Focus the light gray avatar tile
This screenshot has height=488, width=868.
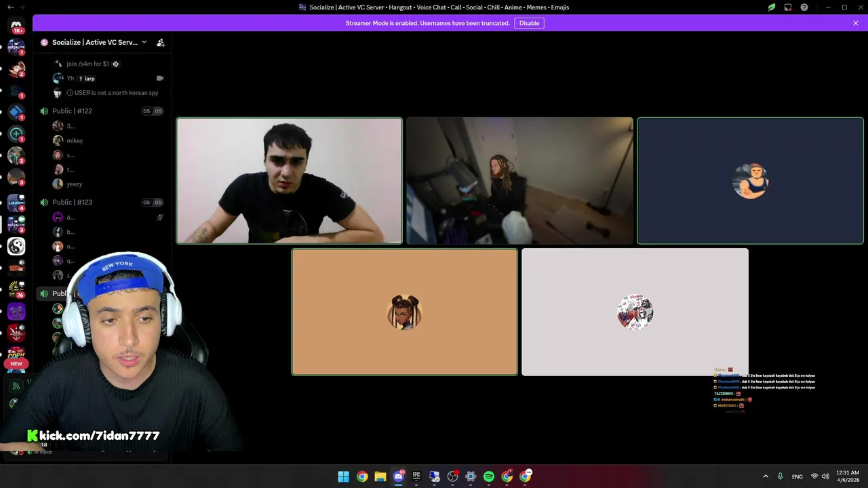pyautogui.click(x=635, y=312)
